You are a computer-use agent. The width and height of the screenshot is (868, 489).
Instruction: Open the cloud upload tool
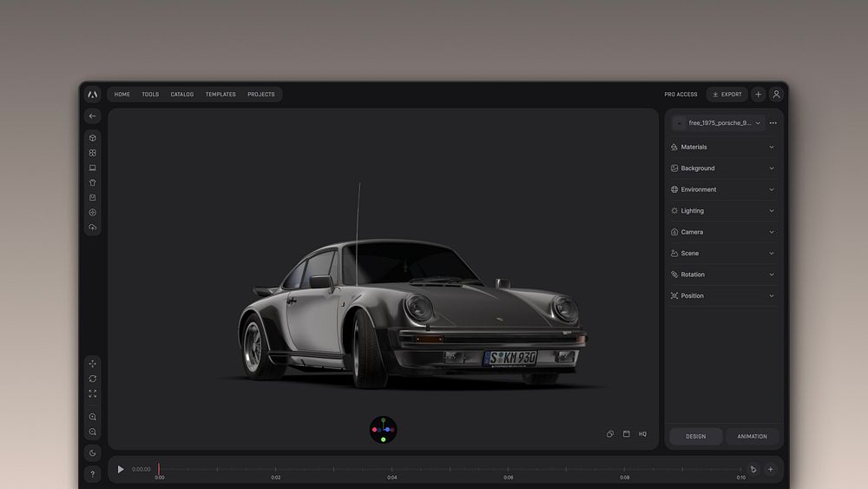point(93,228)
